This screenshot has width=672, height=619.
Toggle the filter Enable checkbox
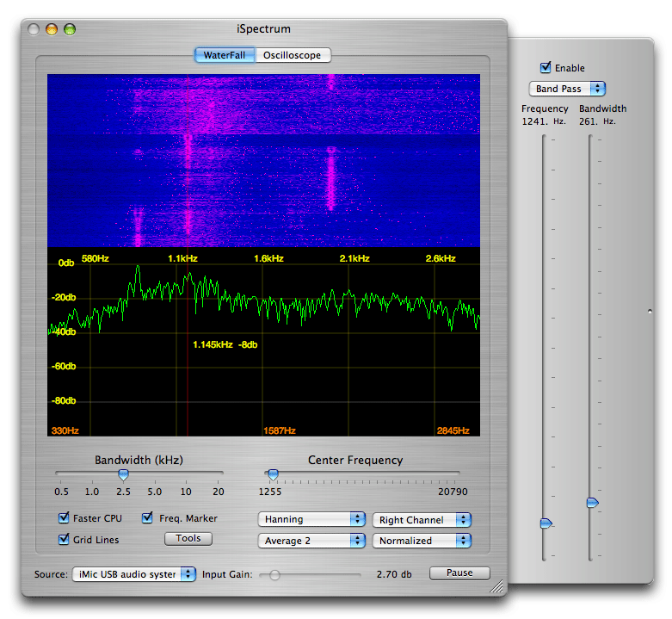(546, 68)
